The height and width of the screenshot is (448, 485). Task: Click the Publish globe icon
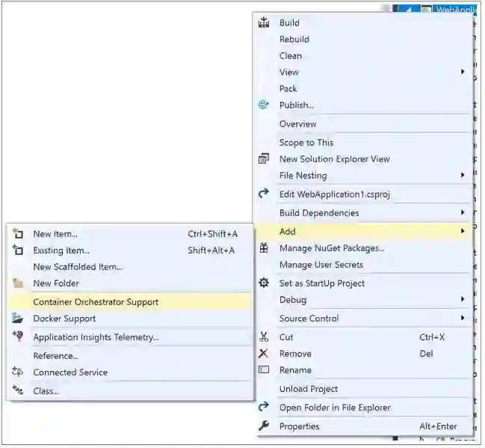[263, 105]
